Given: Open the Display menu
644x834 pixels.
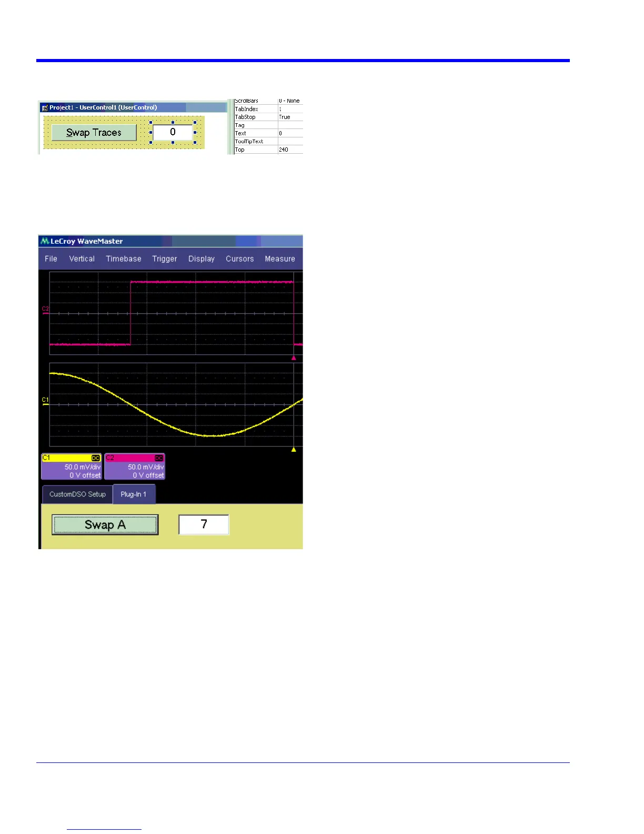Looking at the screenshot, I should point(202,259).
